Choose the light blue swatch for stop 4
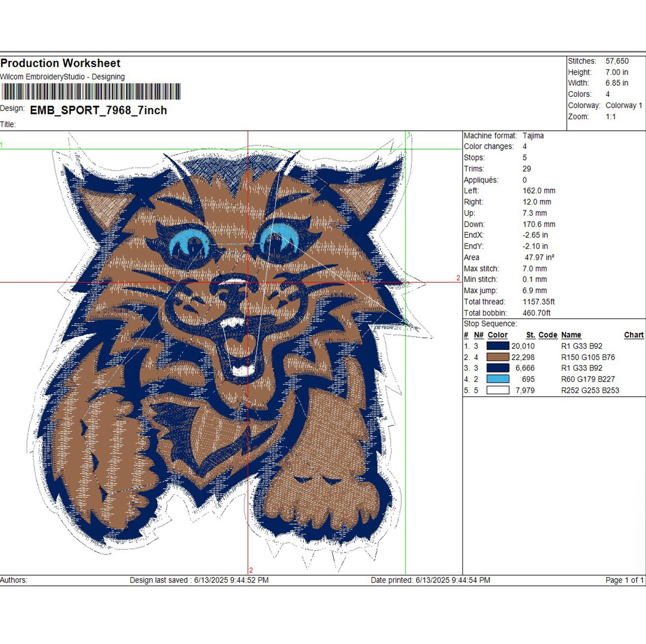The height and width of the screenshot is (644, 646). coord(498,379)
